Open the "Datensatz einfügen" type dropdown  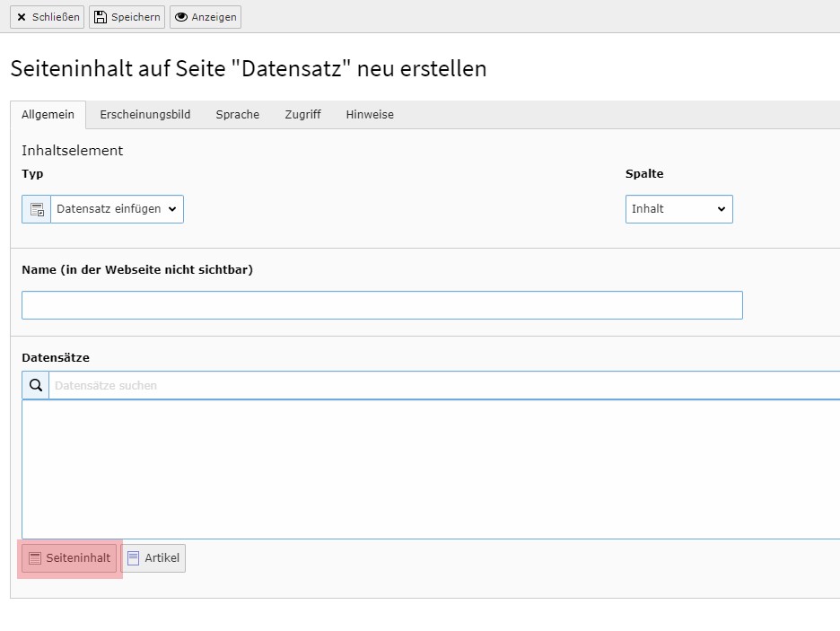point(117,209)
